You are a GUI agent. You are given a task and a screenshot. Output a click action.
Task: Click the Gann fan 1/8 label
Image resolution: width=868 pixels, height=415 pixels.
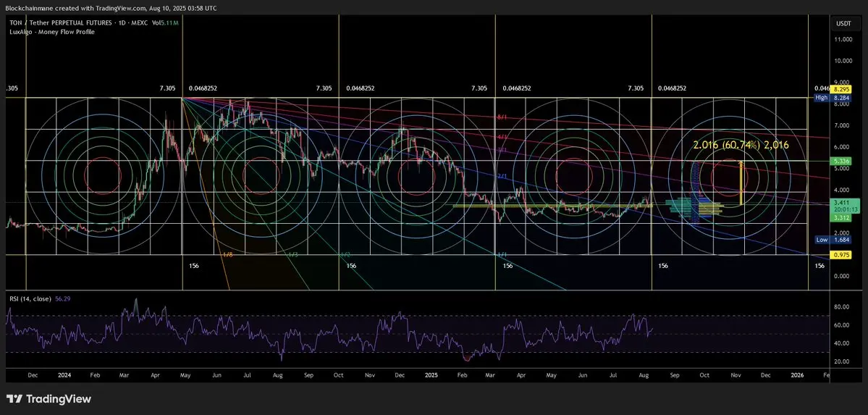pos(227,254)
